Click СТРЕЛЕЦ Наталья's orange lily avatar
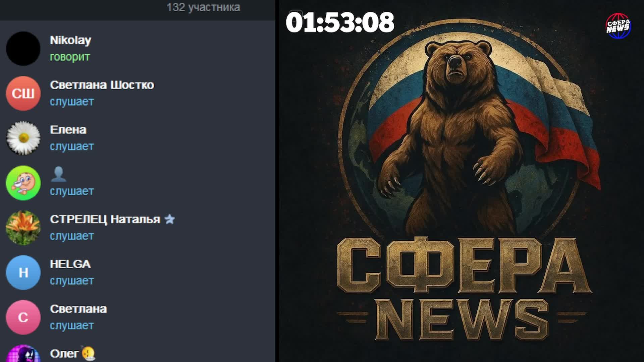This screenshot has height=362, width=644. point(23,228)
